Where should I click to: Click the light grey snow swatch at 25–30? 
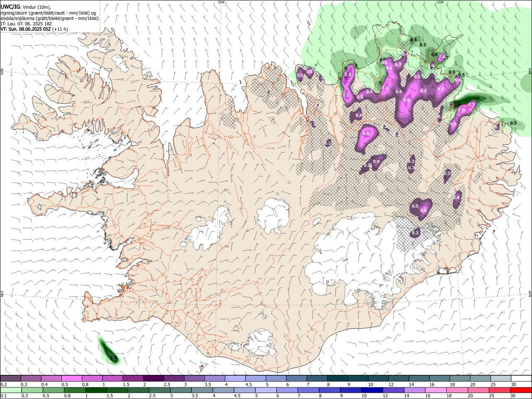coord(500,378)
